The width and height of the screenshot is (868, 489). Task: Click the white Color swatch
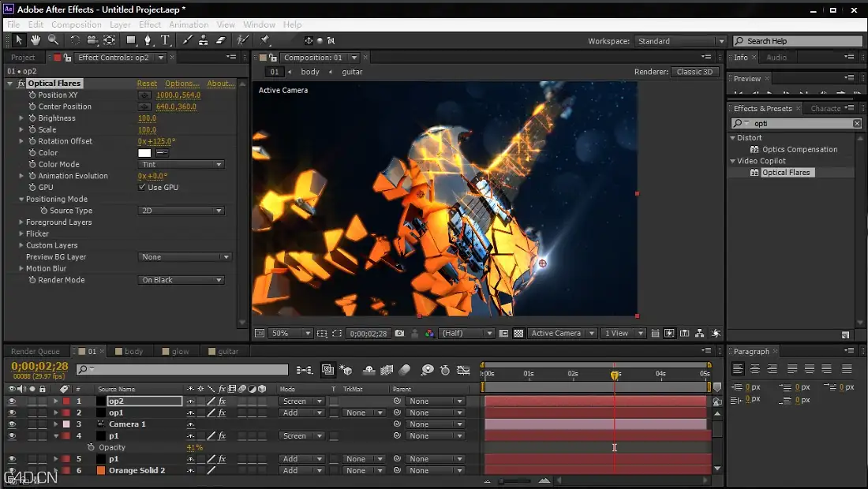pos(144,153)
